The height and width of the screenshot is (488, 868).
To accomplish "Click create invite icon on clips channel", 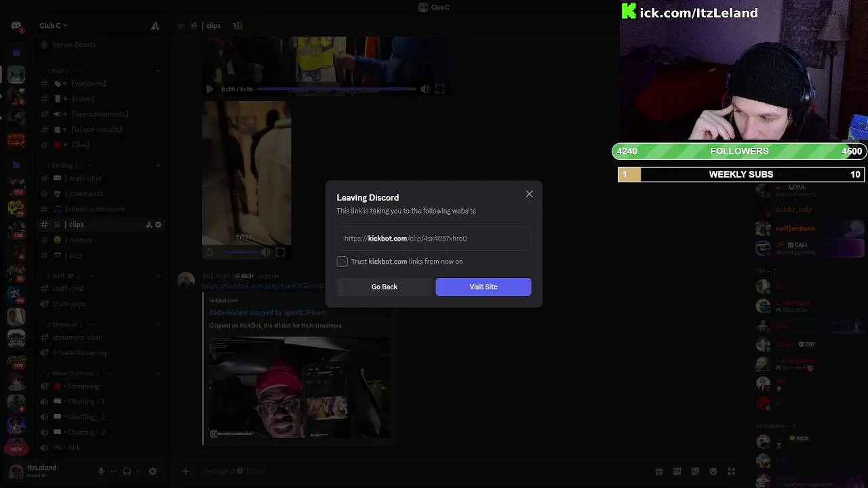I will (x=149, y=225).
